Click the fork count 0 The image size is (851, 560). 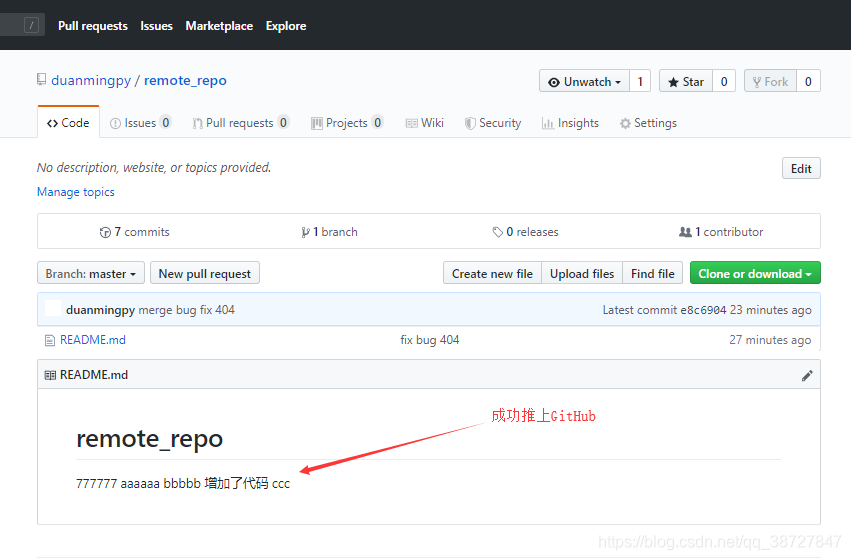coord(808,81)
